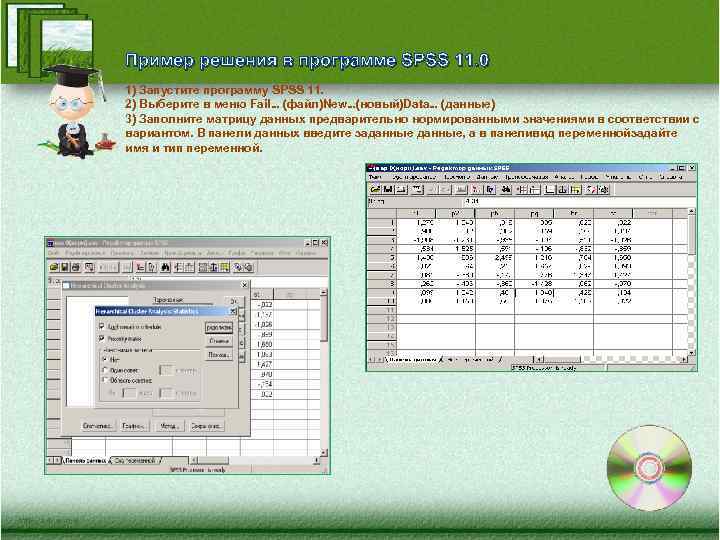720x540 pixels.
Task: Toggle Value Labels icon in left SPSS window
Action: (238, 267)
